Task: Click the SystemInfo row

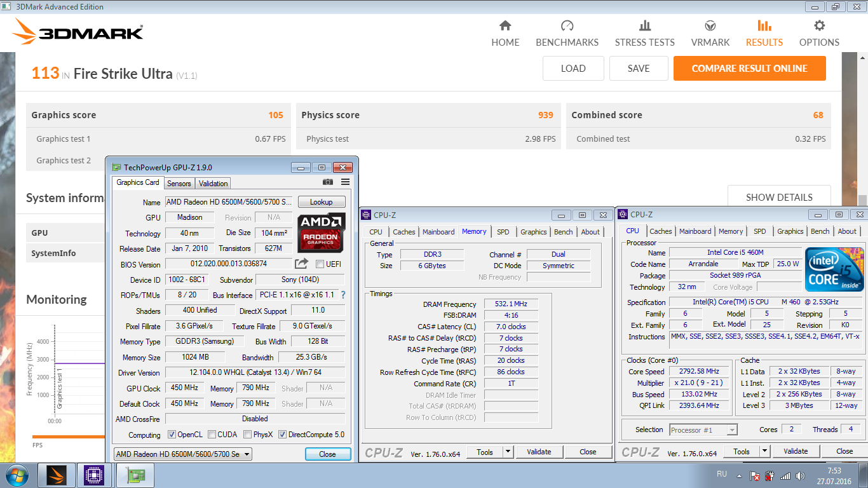Action: click(x=65, y=253)
